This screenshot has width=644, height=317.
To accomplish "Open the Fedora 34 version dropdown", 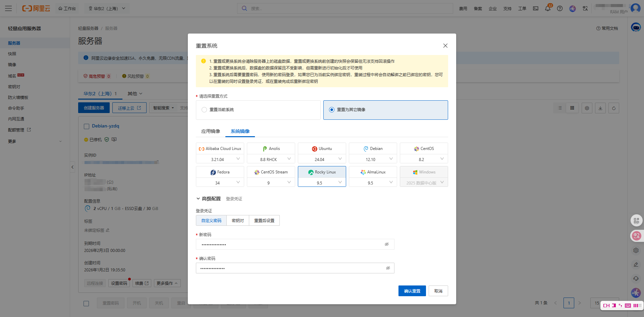I will click(220, 182).
